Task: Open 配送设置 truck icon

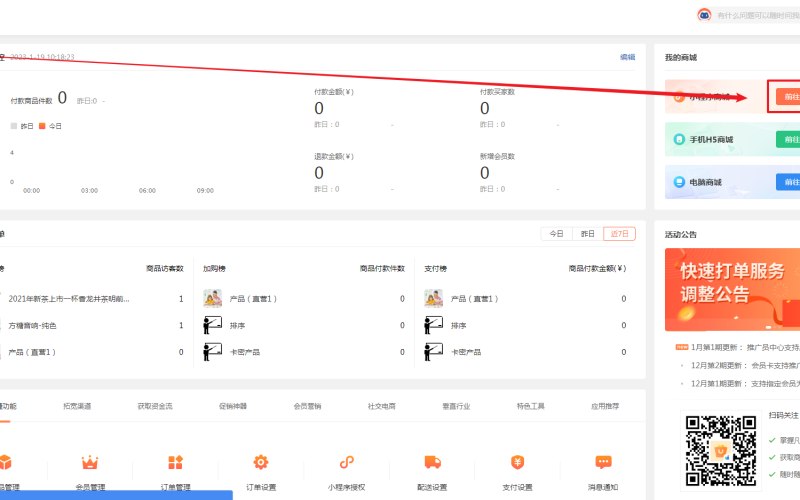Action: tap(432, 462)
